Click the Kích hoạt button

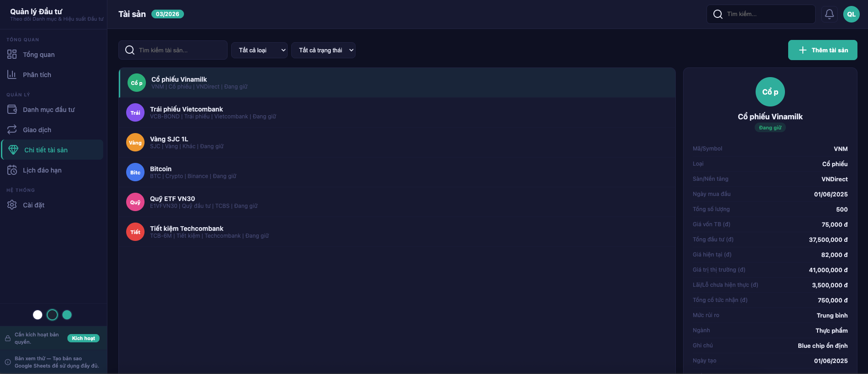pyautogui.click(x=83, y=338)
